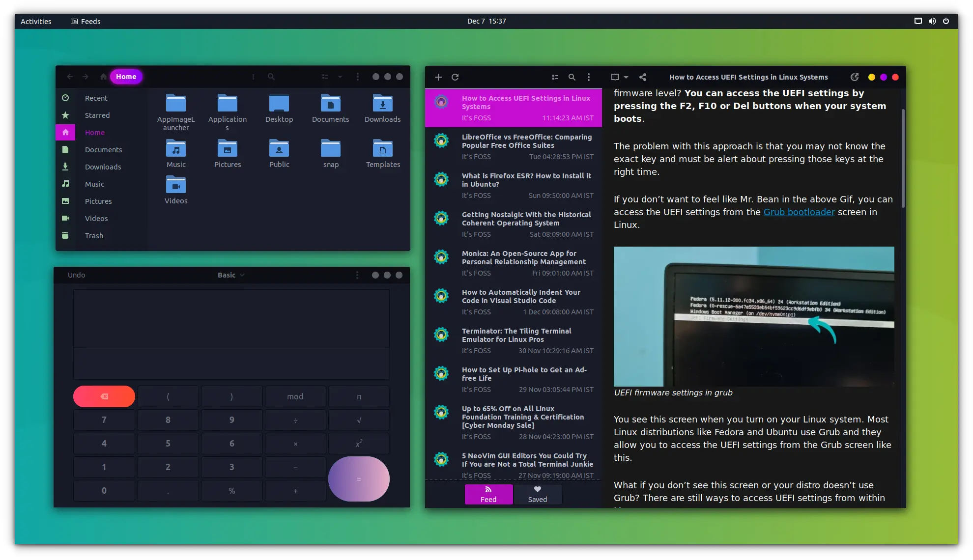This screenshot has height=560, width=973.
Task: Click the backspace button on calculator
Action: [104, 396]
